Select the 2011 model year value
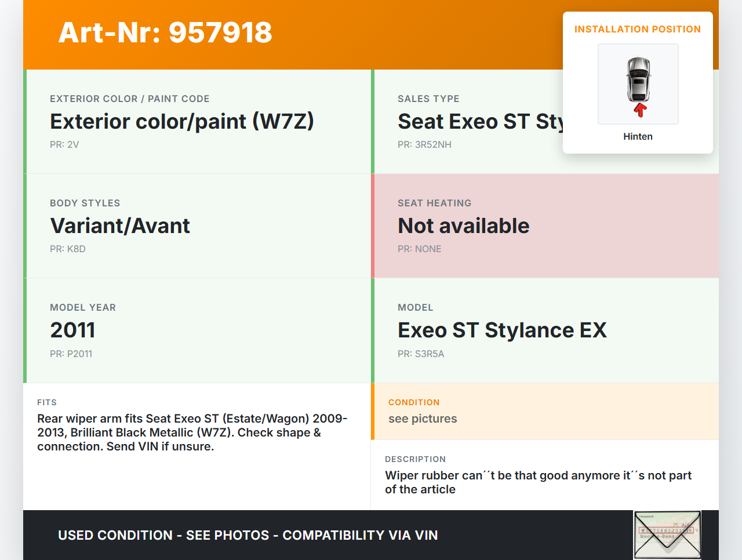 click(72, 330)
